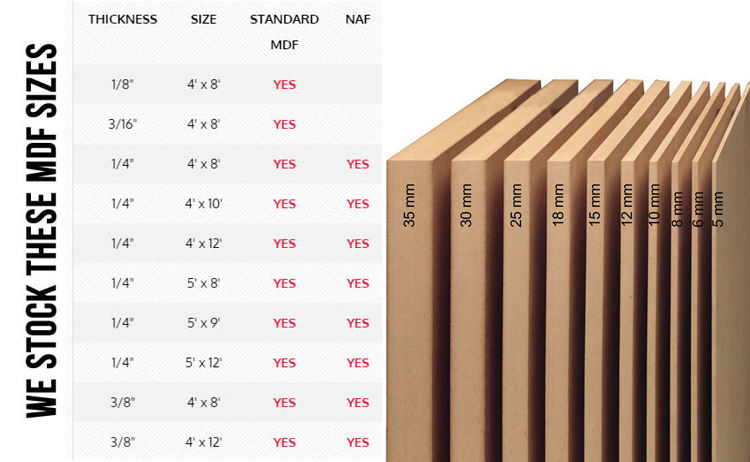Select the 25 mm board label
The width and height of the screenshot is (750, 462).
pyautogui.click(x=517, y=204)
